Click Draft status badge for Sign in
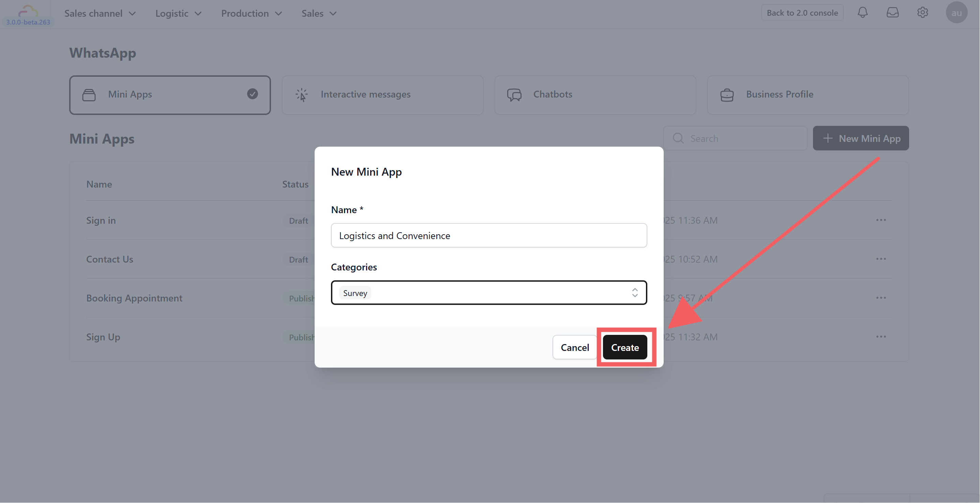The height and width of the screenshot is (503, 980). tap(298, 221)
